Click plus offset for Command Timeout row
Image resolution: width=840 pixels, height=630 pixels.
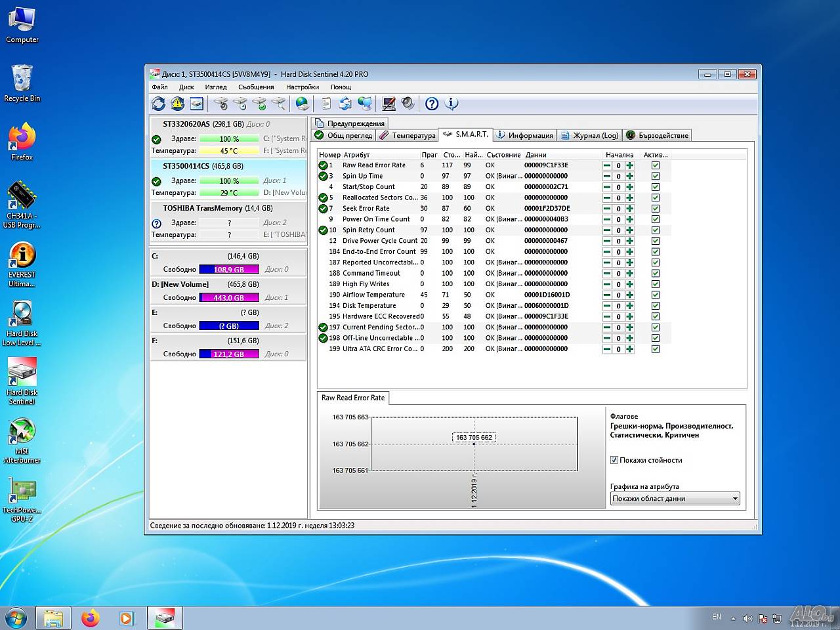tap(629, 273)
